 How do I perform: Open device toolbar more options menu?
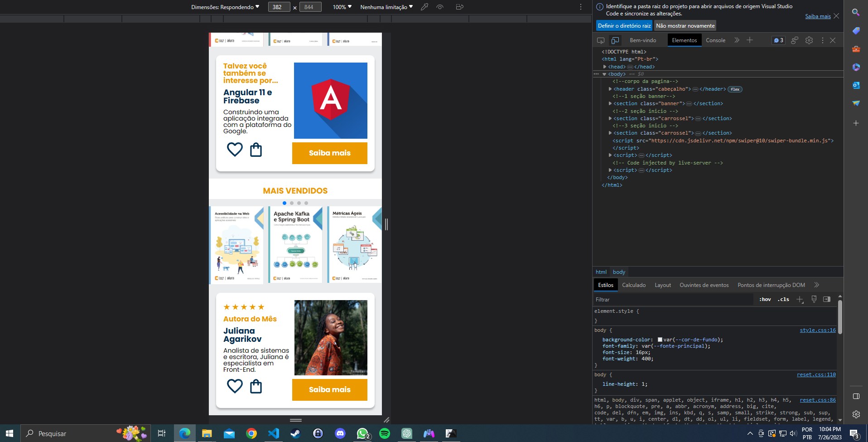[581, 7]
